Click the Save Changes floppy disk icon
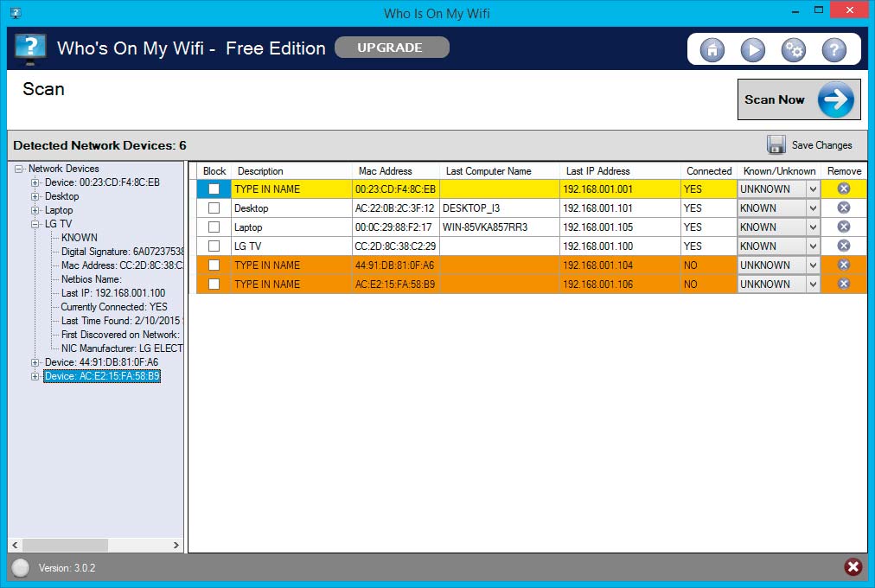 coord(776,144)
